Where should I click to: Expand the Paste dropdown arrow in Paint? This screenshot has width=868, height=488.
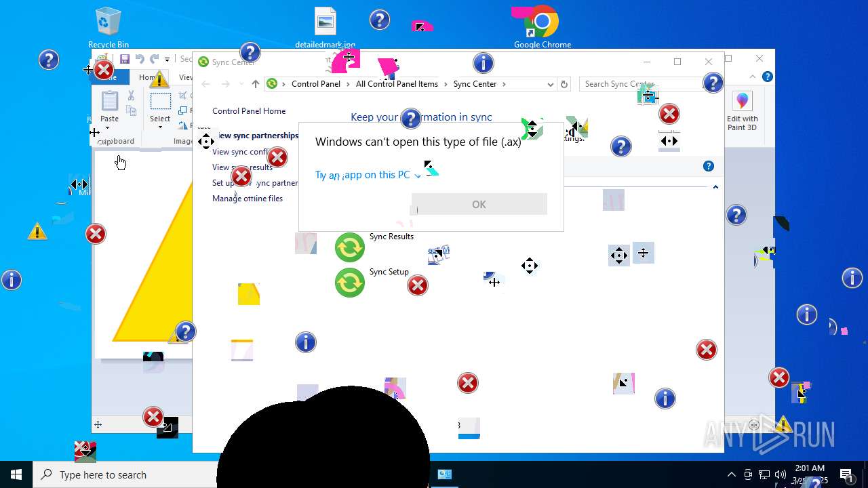point(108,127)
